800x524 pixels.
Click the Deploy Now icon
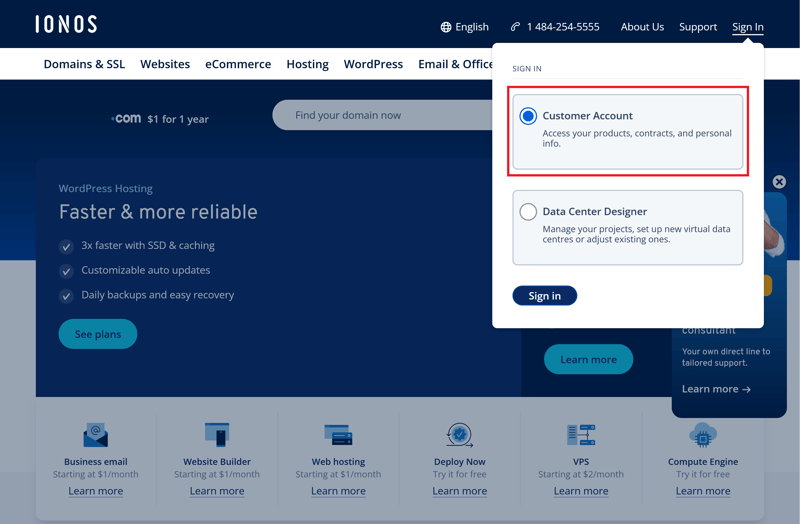[459, 435]
